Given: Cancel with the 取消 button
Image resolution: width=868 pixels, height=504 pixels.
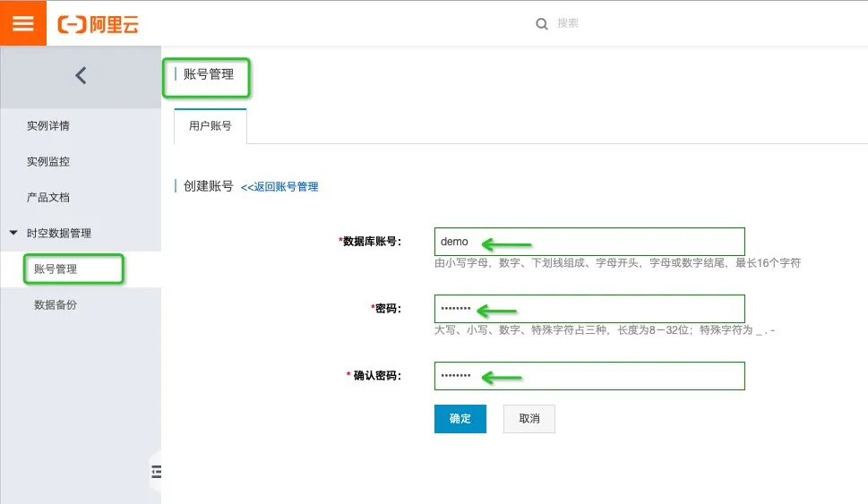Looking at the screenshot, I should point(529,419).
